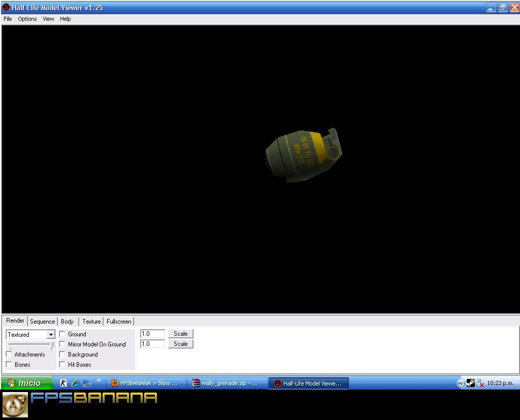This screenshot has height=420, width=520.
Task: Toggle Mirror Model On Ground
Action: click(62, 344)
